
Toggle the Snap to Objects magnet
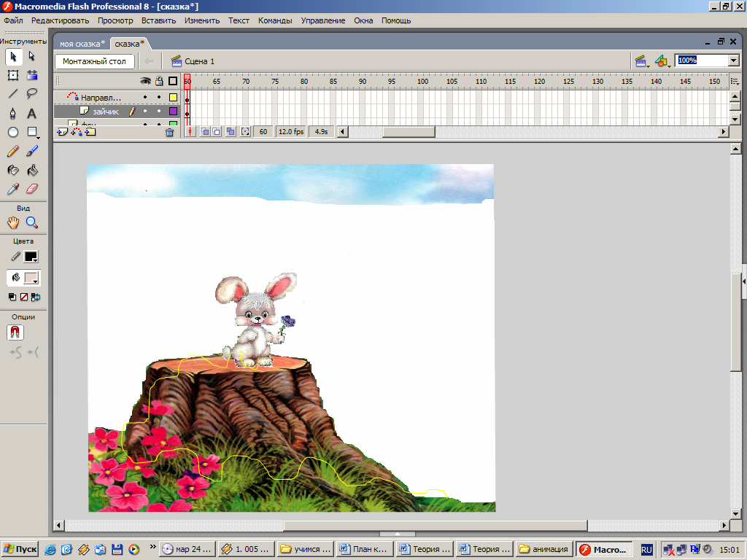[x=15, y=332]
